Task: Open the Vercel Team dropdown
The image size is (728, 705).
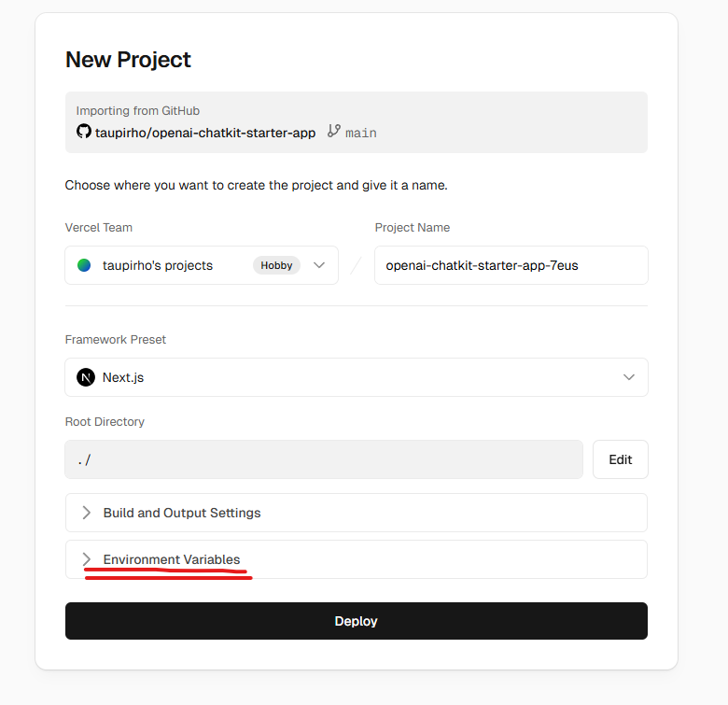Action: tap(319, 265)
